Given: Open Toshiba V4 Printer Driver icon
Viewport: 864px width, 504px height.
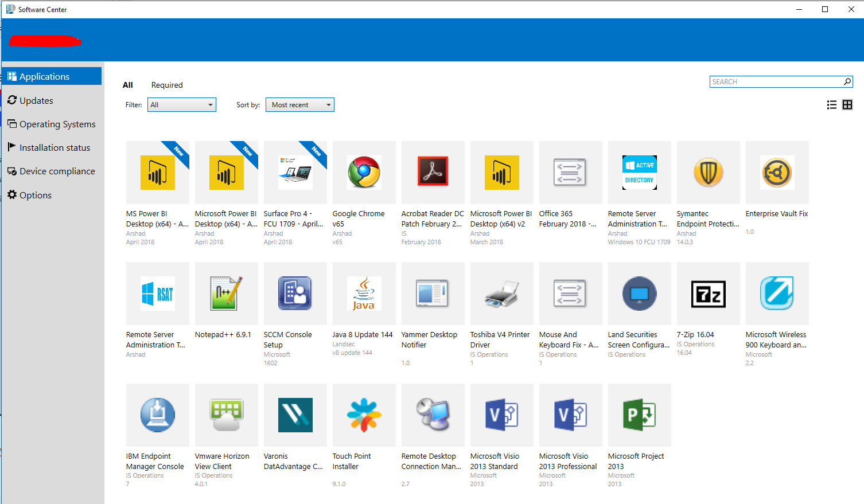Looking at the screenshot, I should (x=502, y=294).
